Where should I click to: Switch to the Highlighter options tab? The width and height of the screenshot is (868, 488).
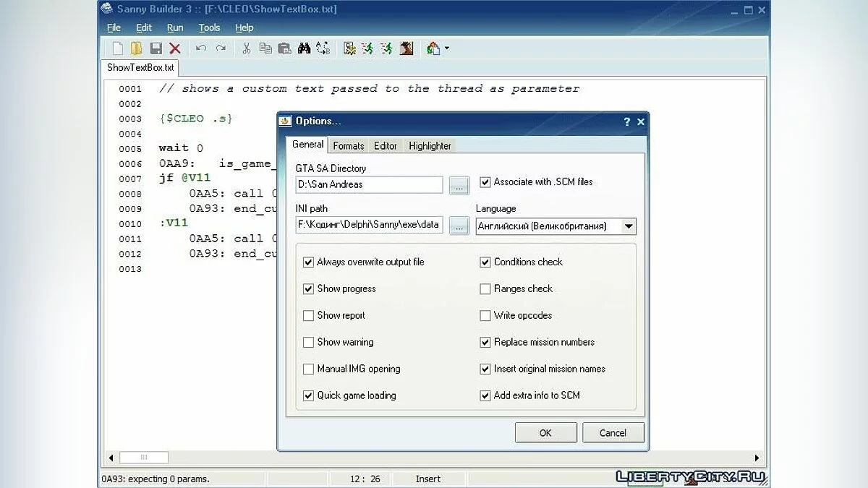pos(430,145)
